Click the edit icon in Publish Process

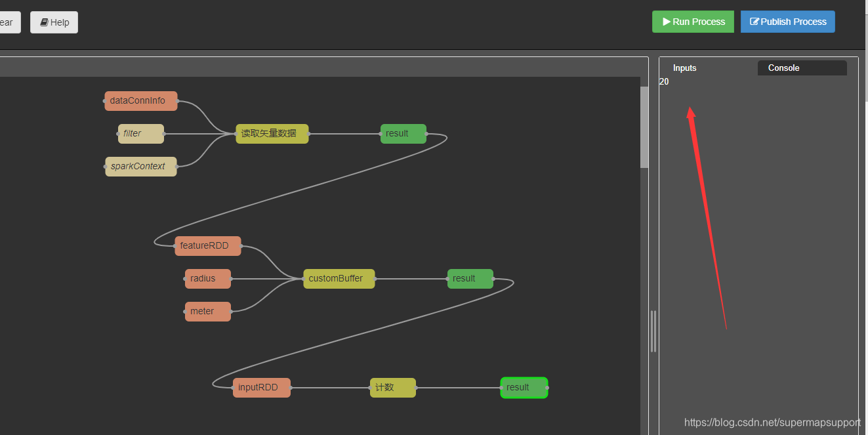point(754,22)
